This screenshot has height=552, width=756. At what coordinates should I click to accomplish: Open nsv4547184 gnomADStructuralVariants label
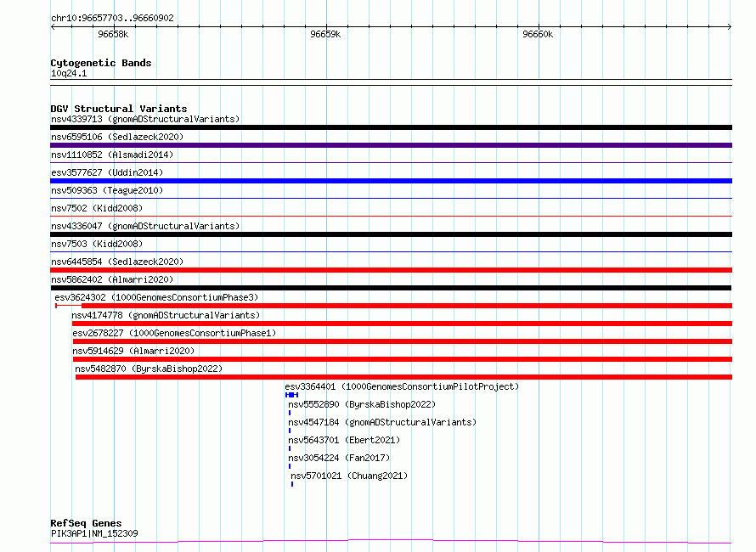(x=382, y=422)
